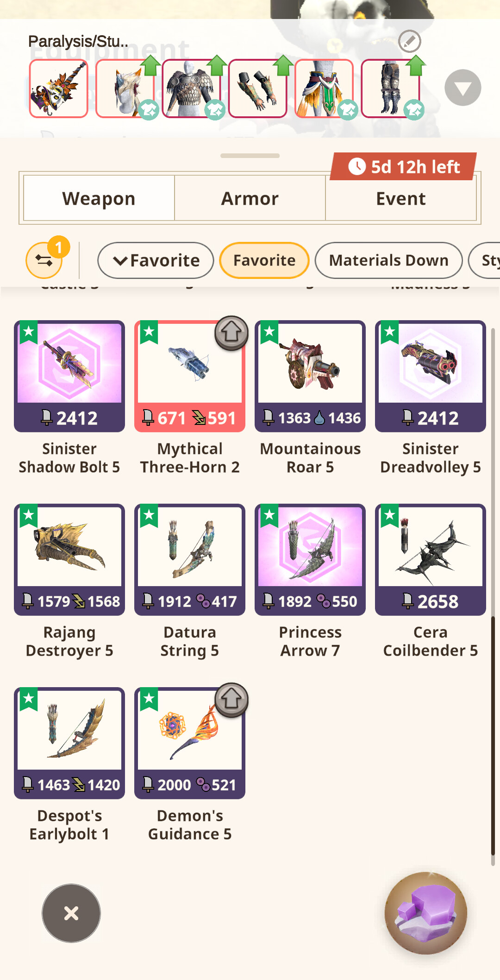The width and height of the screenshot is (500, 980).
Task: Tap upgrade arrow on Mythical Three-Horn 2
Action: [231, 333]
